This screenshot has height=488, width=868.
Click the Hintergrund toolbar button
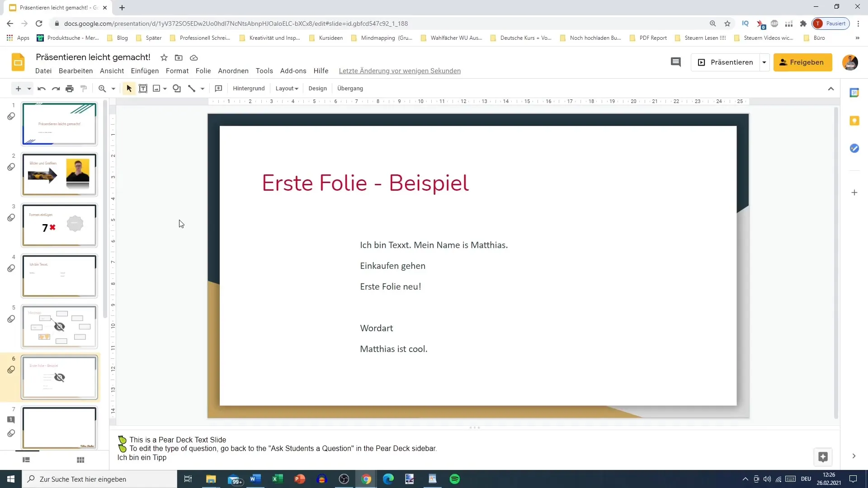249,88
